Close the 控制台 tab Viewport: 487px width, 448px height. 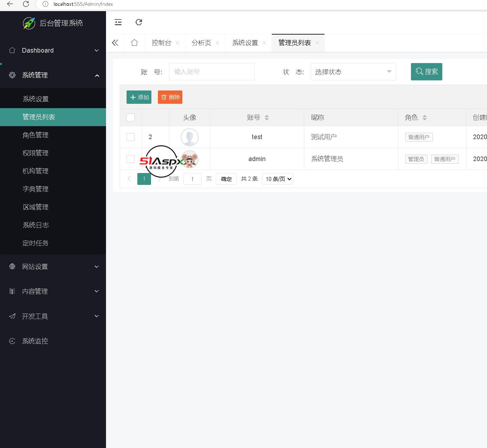coord(178,43)
